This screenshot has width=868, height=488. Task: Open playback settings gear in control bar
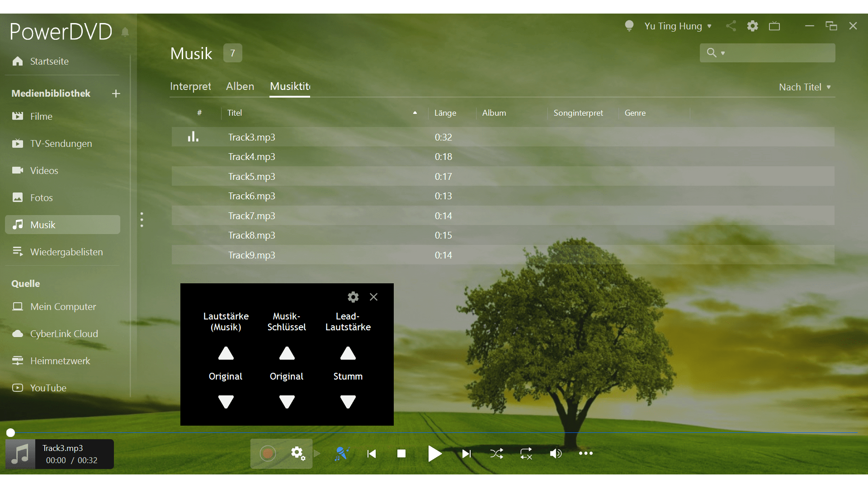pos(298,453)
